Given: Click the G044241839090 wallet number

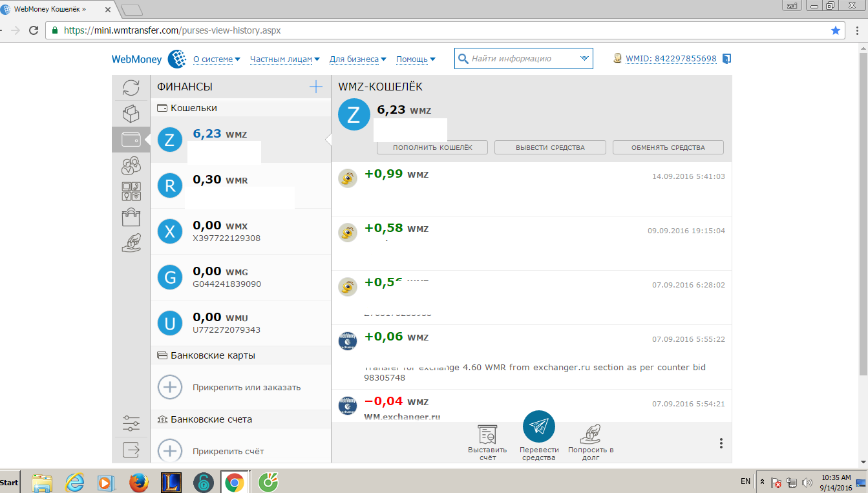Looking at the screenshot, I should 227,284.
